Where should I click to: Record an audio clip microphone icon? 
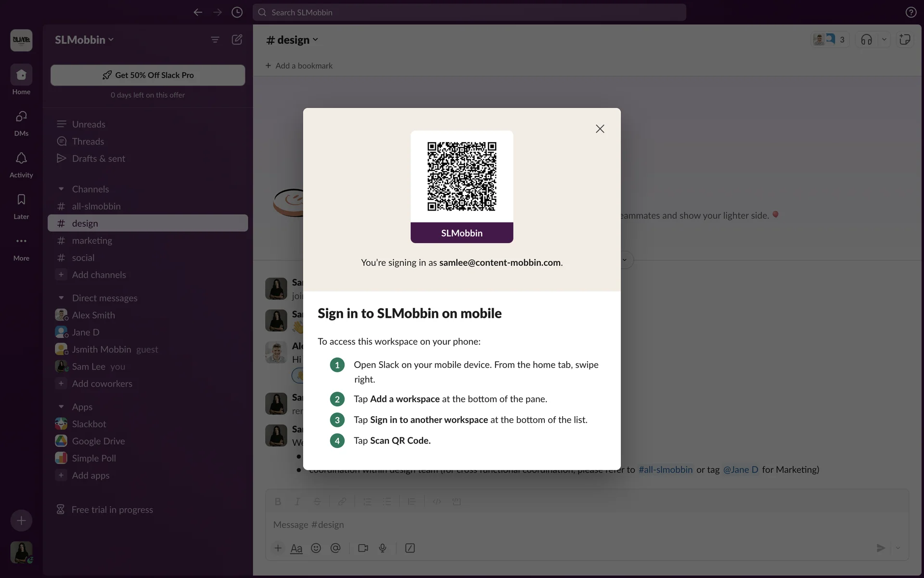tap(383, 548)
